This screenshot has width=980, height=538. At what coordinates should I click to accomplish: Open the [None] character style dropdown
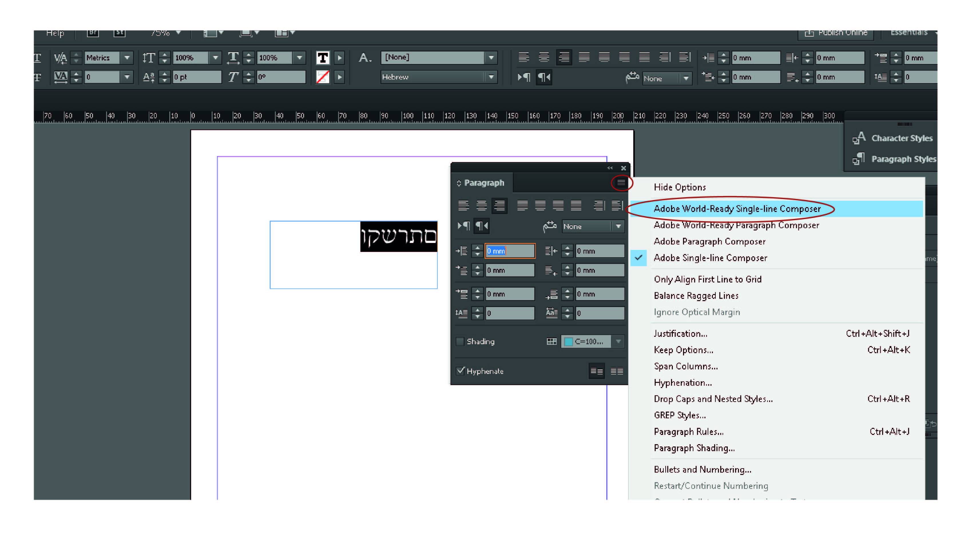coord(491,58)
